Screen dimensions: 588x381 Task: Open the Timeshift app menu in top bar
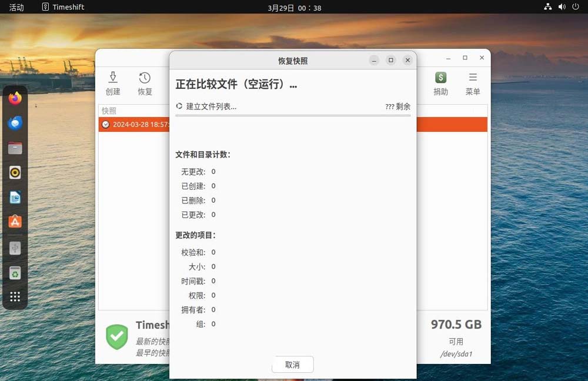pyautogui.click(x=64, y=7)
